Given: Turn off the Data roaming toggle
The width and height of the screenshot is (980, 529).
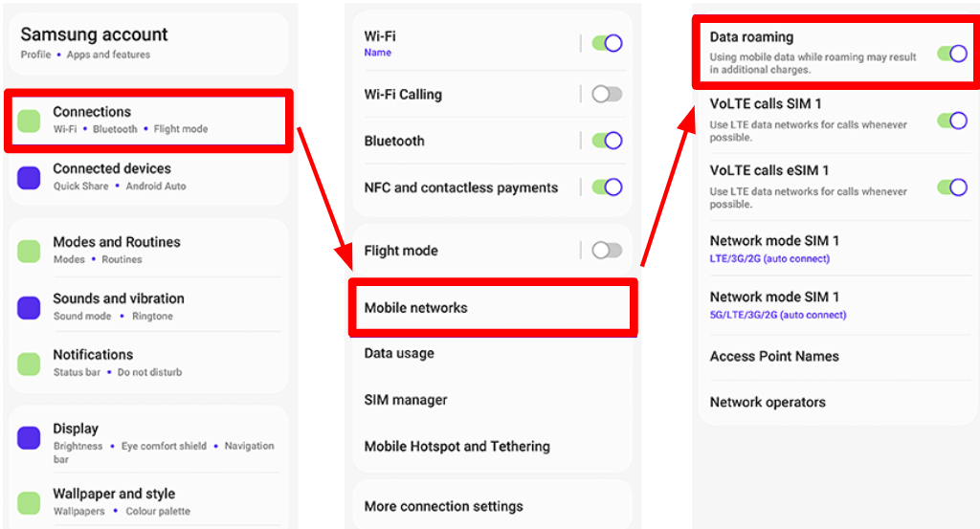Looking at the screenshot, I should (x=951, y=54).
